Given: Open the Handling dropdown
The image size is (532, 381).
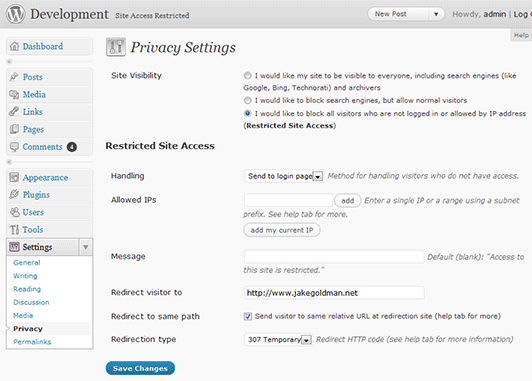Looking at the screenshot, I should (x=284, y=176).
